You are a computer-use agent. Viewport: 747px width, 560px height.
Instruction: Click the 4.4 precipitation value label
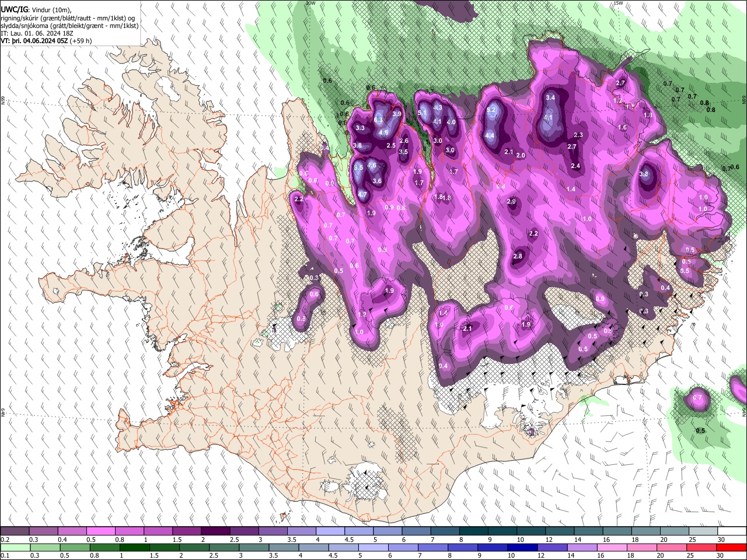(x=490, y=135)
